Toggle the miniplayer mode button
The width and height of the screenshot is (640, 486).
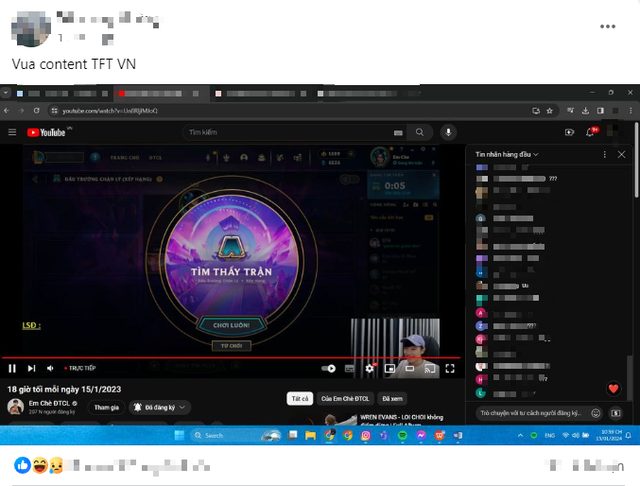tap(389, 368)
